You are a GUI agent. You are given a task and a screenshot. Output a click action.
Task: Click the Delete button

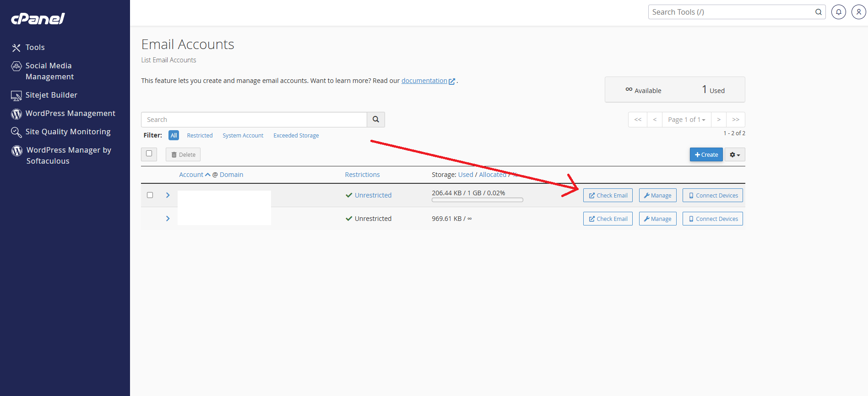[183, 154]
